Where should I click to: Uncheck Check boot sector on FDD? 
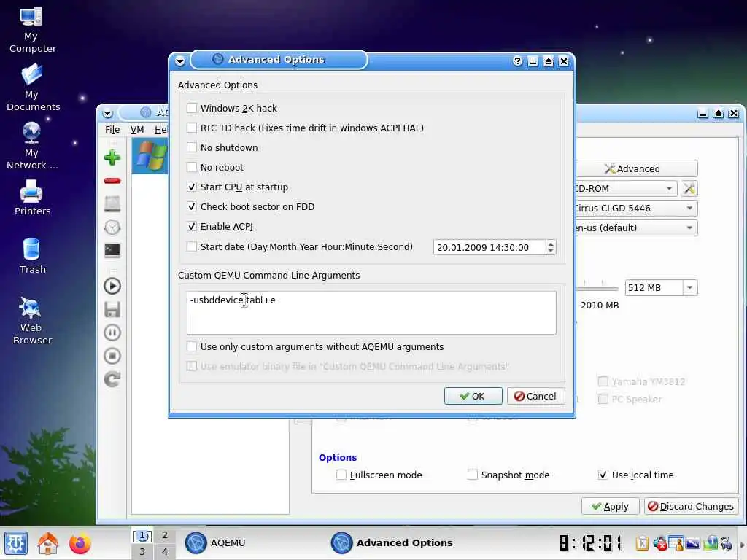point(192,206)
